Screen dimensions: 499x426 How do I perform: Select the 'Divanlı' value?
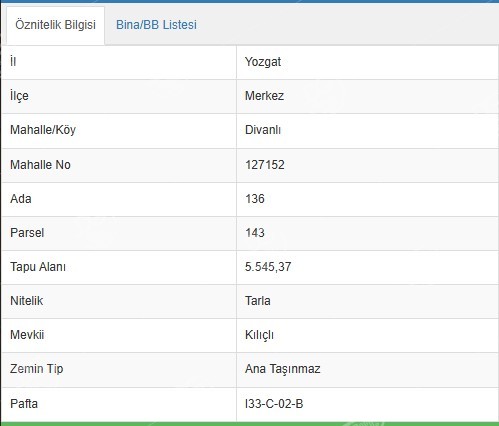[x=263, y=130]
